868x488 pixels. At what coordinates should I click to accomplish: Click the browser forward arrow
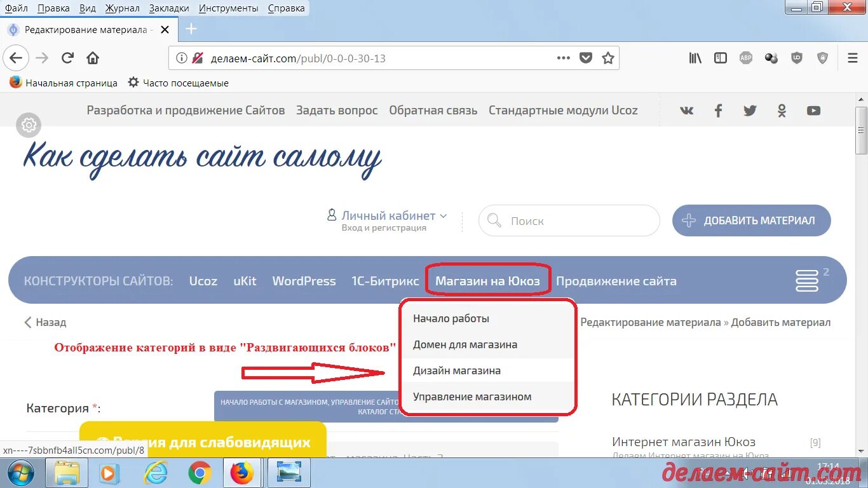click(42, 58)
